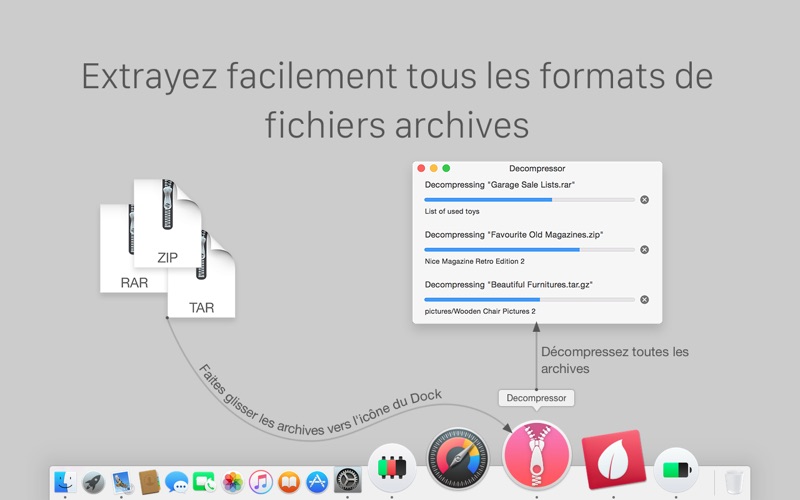Viewport: 800px width, 500px height.
Task: Click 'Decompressing "Garage Sale Lists.rar"' label
Action: point(500,185)
